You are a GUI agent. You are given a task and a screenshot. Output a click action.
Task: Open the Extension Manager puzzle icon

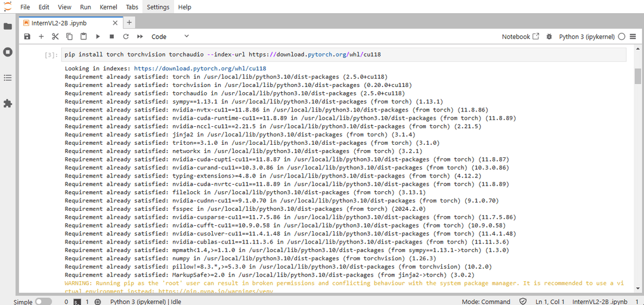click(x=7, y=104)
